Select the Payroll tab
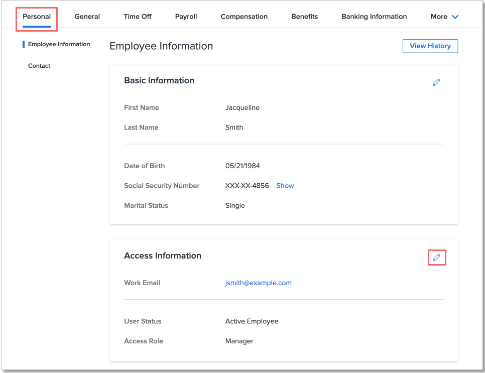The image size is (485, 373). (x=186, y=17)
